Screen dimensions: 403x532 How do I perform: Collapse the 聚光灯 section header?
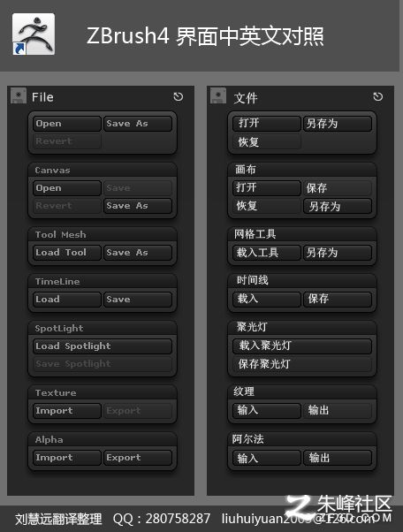click(x=302, y=327)
